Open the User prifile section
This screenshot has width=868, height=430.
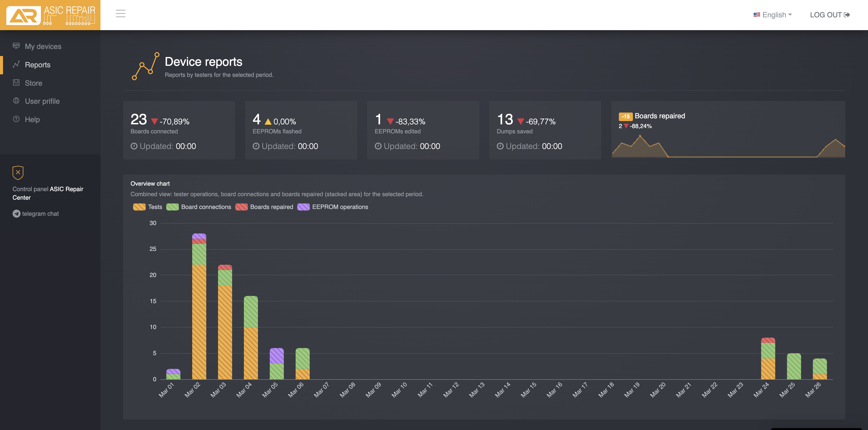pos(50,101)
